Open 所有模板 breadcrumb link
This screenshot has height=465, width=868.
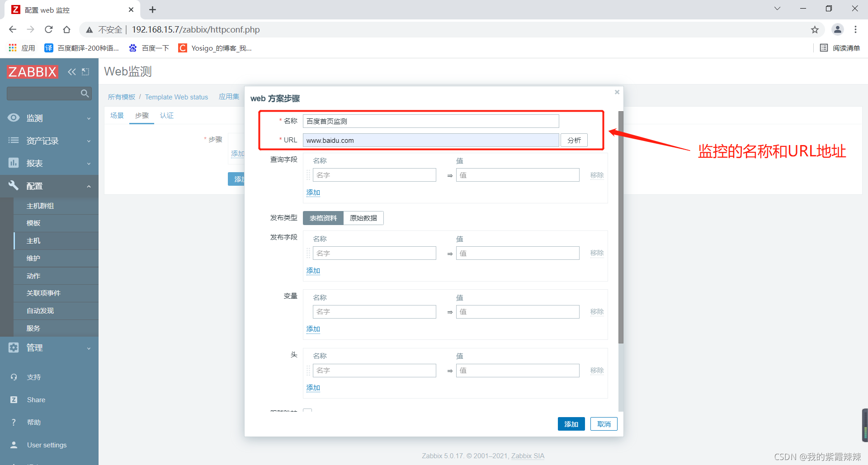122,97
